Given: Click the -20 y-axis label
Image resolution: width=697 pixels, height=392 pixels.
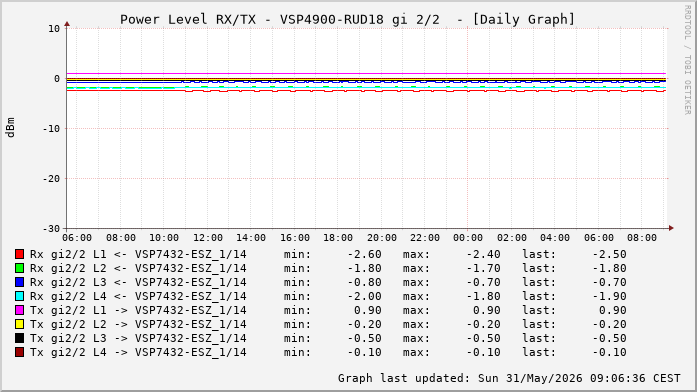Looking at the screenshot, I should [x=51, y=179].
